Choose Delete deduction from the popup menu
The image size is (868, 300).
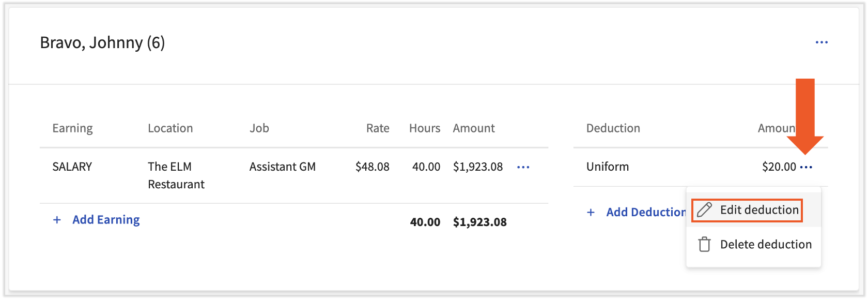tap(765, 244)
